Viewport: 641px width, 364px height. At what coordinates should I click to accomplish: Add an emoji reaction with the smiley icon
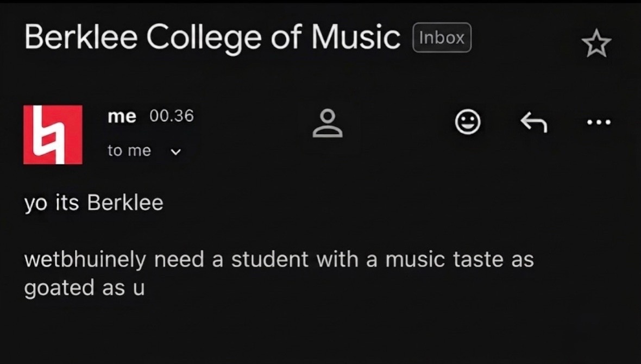click(x=468, y=122)
